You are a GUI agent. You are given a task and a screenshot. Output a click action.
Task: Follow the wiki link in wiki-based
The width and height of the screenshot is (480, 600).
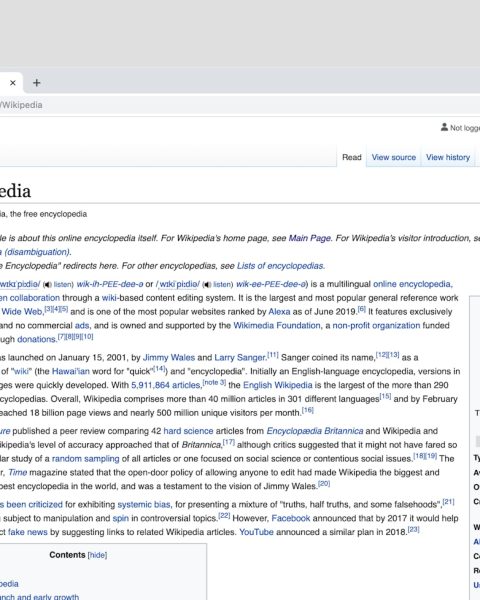click(109, 298)
